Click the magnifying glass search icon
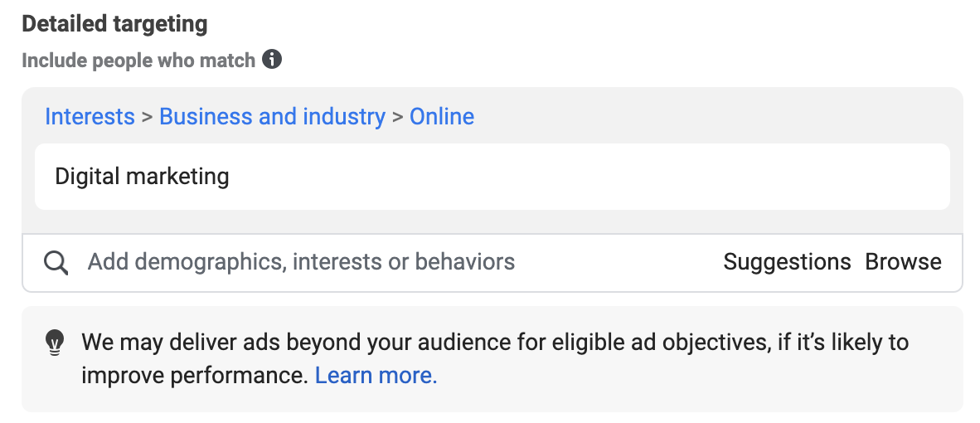This screenshot has height=423, width=980. tap(56, 262)
